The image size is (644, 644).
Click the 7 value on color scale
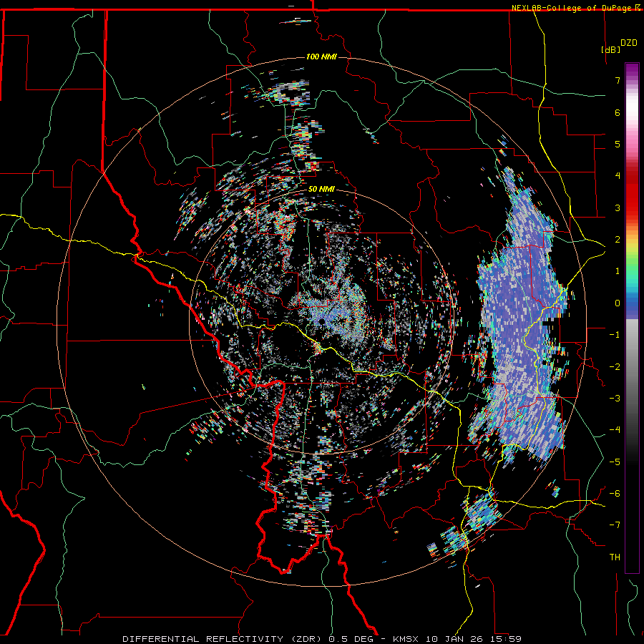(x=618, y=80)
